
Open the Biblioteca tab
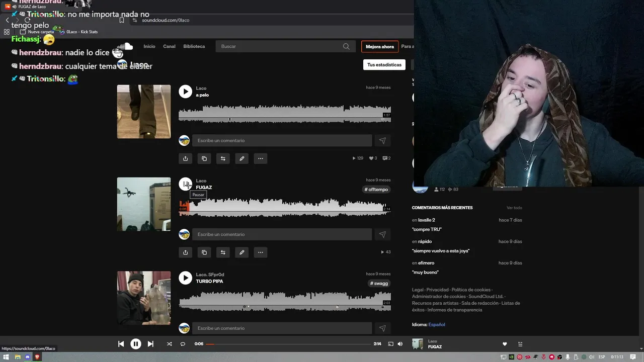[x=194, y=46]
